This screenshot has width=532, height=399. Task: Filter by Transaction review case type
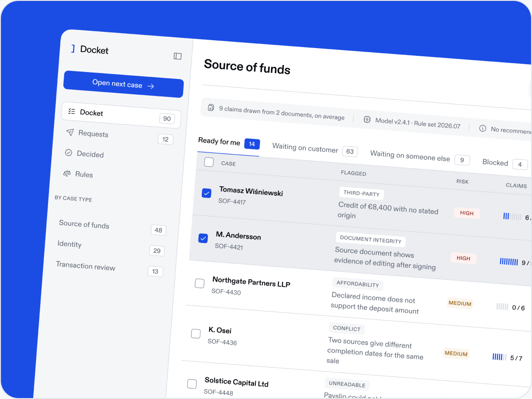coord(109,268)
